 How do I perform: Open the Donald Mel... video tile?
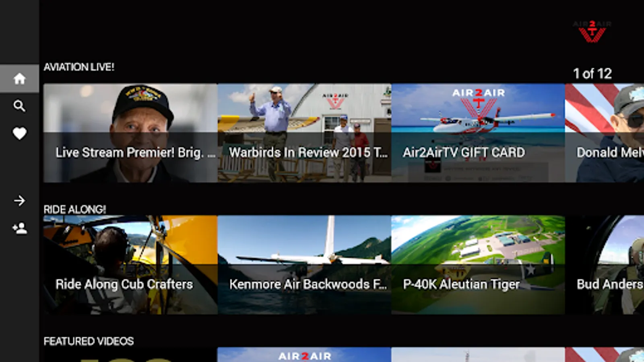pyautogui.click(x=605, y=133)
